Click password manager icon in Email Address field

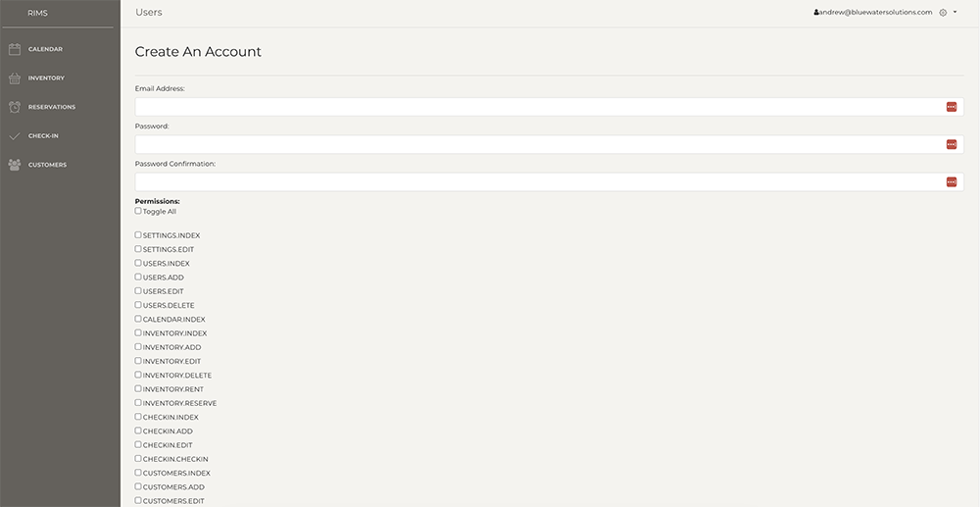point(952,107)
